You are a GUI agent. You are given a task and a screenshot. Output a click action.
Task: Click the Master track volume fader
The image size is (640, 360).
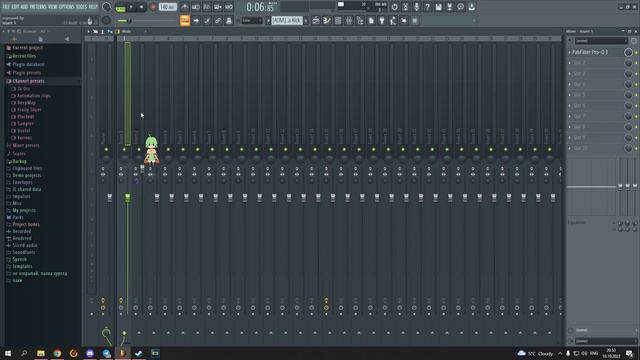pyautogui.click(x=109, y=198)
